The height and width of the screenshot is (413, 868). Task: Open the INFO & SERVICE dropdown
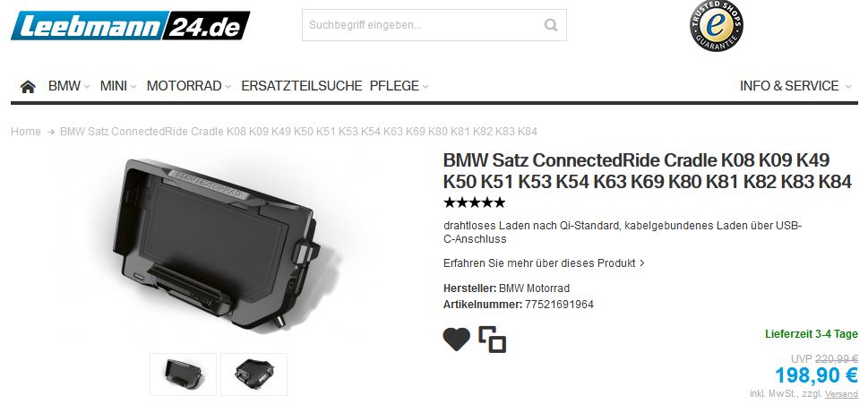pos(795,86)
